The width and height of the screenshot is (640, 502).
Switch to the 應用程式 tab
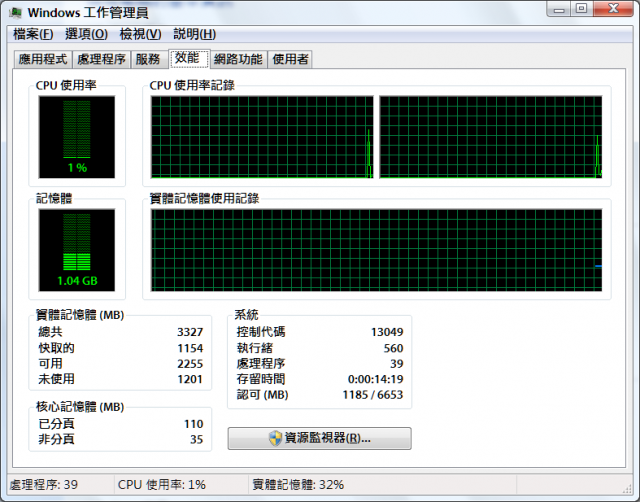tap(43, 59)
